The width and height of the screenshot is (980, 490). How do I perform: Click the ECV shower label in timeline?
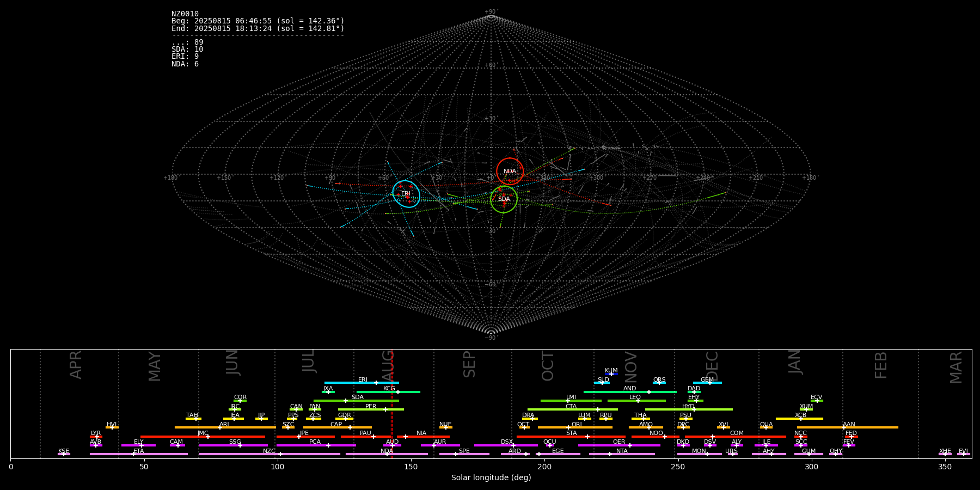pyautogui.click(x=816, y=397)
